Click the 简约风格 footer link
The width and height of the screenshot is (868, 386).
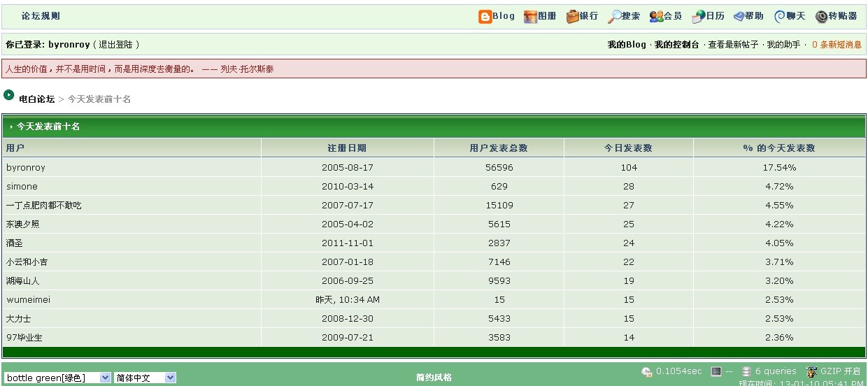[434, 378]
